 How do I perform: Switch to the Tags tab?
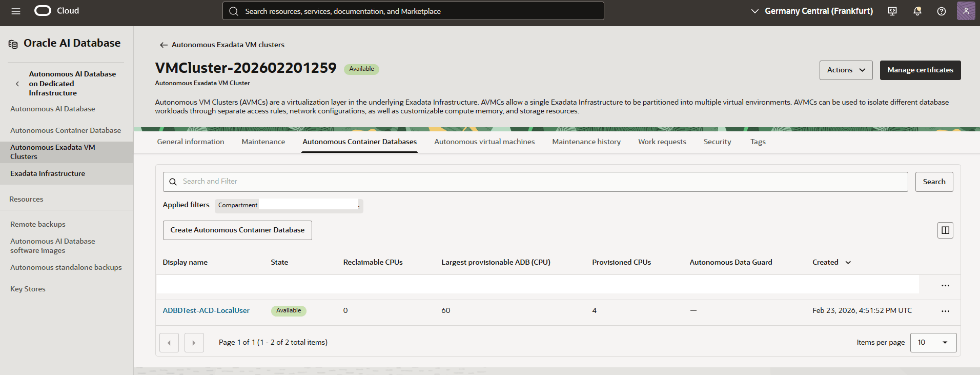pyautogui.click(x=758, y=142)
